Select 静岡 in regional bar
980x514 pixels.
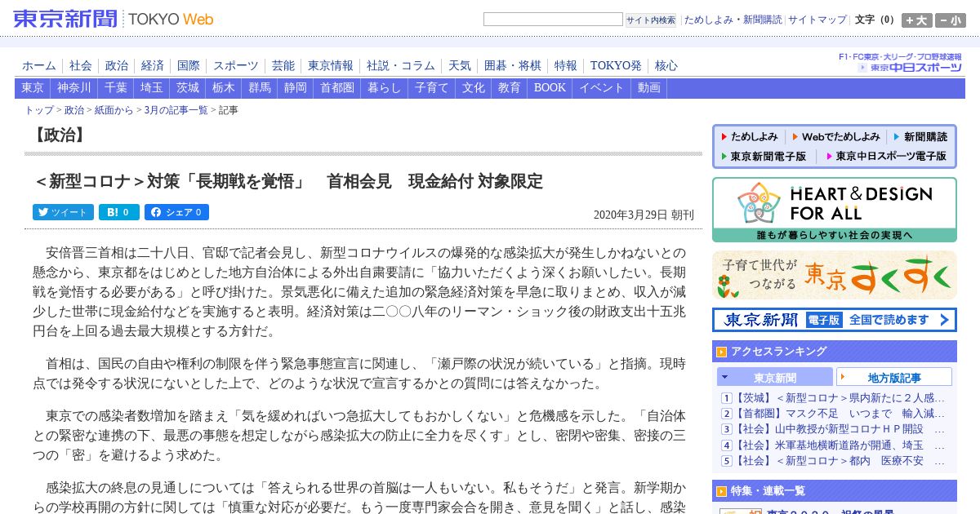[x=296, y=88]
